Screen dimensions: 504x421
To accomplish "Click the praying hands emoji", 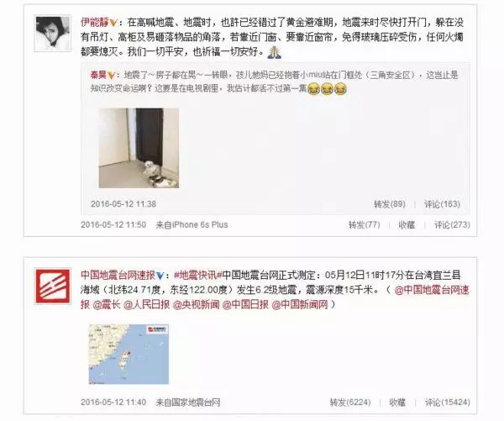I will pos(275,52).
